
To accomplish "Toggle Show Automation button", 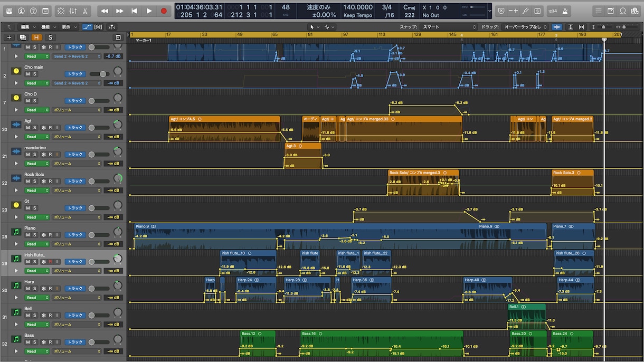I will click(x=87, y=26).
